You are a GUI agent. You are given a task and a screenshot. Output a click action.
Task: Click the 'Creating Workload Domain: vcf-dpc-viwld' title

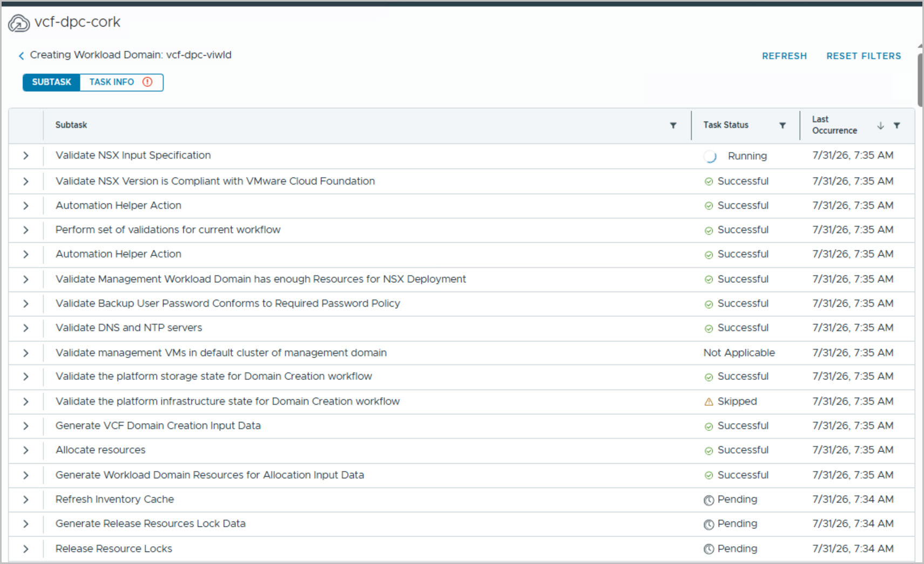[131, 55]
